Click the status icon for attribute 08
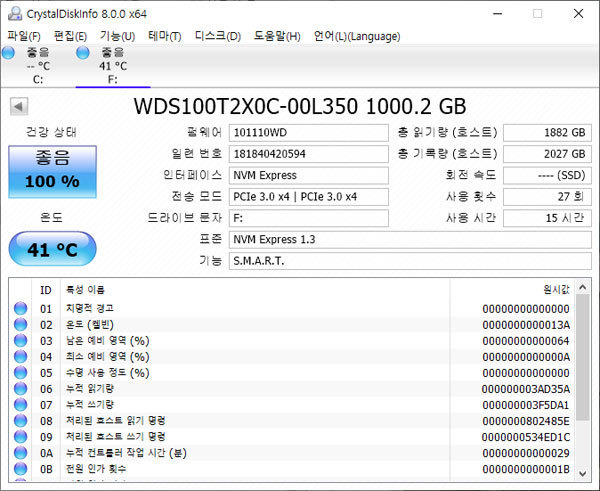Viewport: 600px width, 491px height. pyautogui.click(x=21, y=421)
